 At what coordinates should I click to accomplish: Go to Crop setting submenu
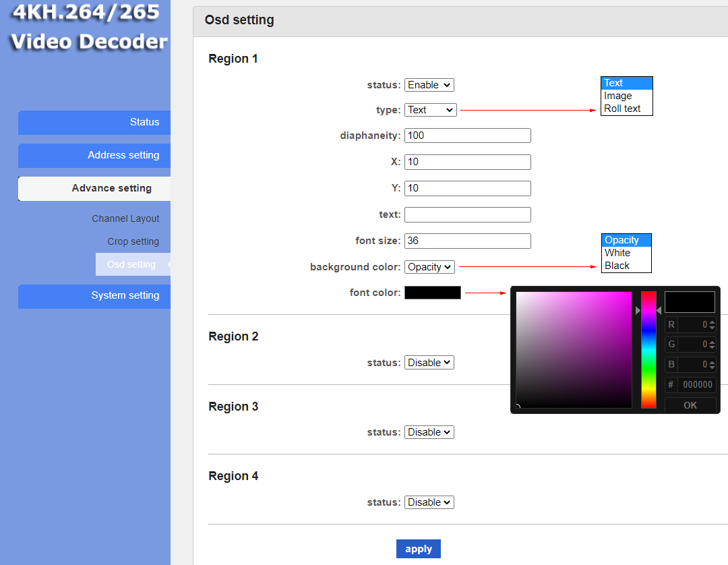(x=133, y=241)
